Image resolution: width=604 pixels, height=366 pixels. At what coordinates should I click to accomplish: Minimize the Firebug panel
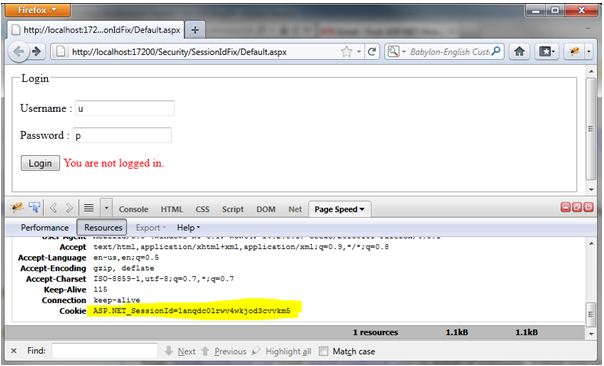pyautogui.click(x=565, y=207)
